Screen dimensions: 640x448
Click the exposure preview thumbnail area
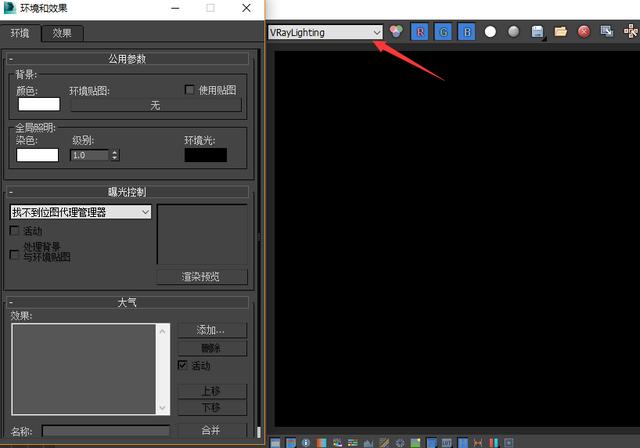click(x=202, y=235)
